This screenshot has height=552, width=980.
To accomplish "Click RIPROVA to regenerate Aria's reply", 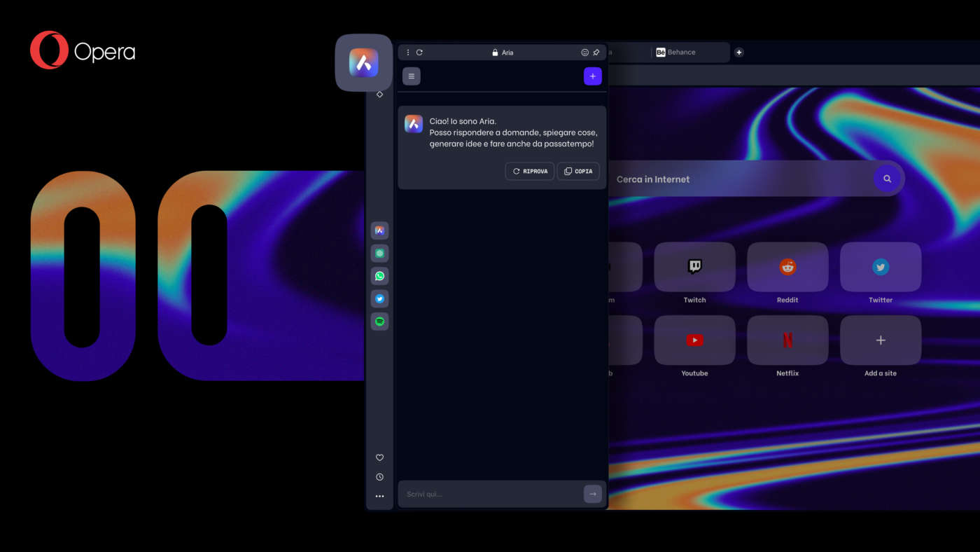I will tap(530, 171).
